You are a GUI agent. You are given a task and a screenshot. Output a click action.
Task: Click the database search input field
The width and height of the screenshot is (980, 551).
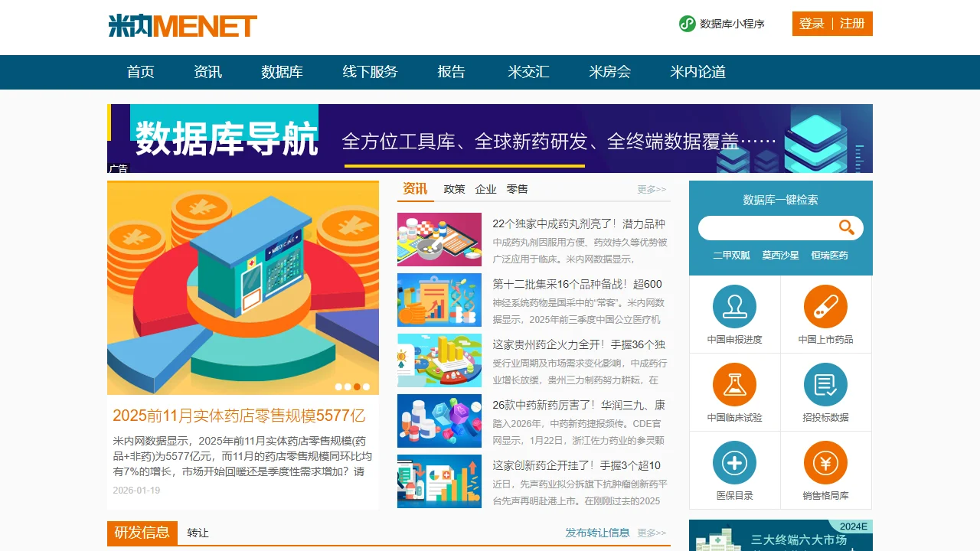[x=767, y=228]
